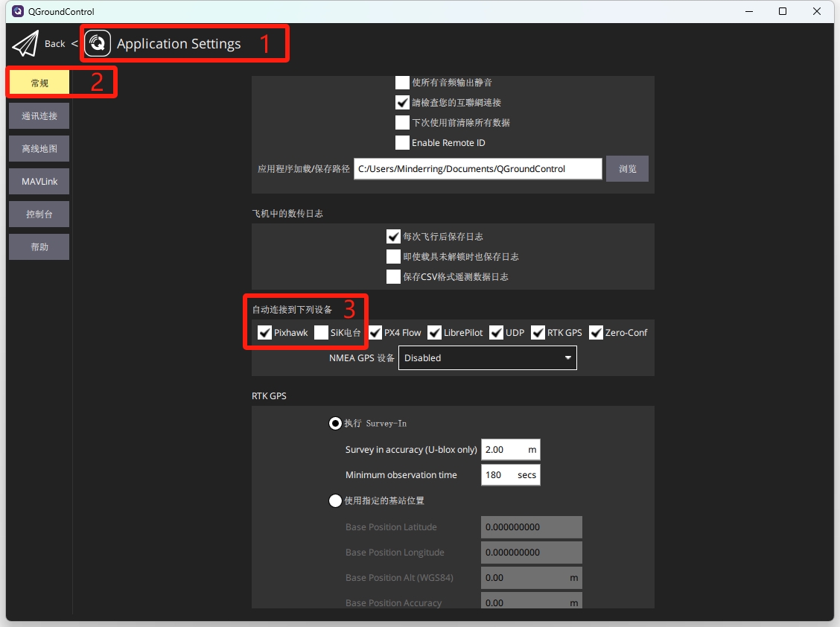The width and height of the screenshot is (840, 627).
Task: Uncheck the LibrePilot auto-connect checkbox
Action: (434, 332)
